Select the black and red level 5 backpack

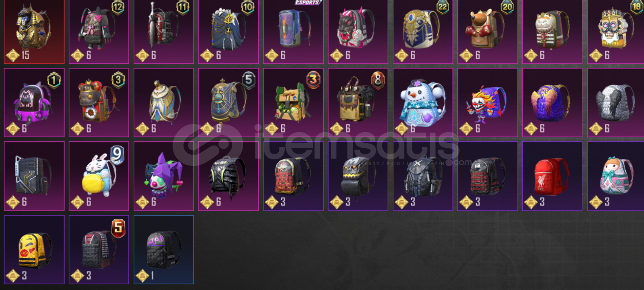click(99, 250)
